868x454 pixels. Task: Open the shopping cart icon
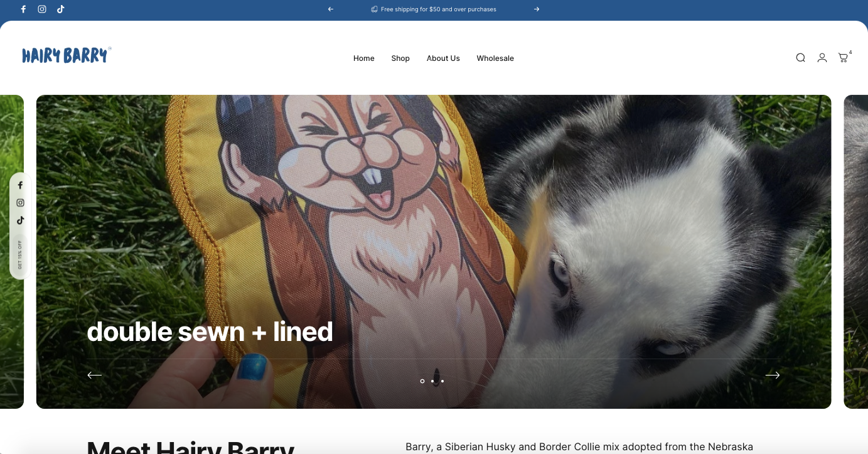click(843, 58)
